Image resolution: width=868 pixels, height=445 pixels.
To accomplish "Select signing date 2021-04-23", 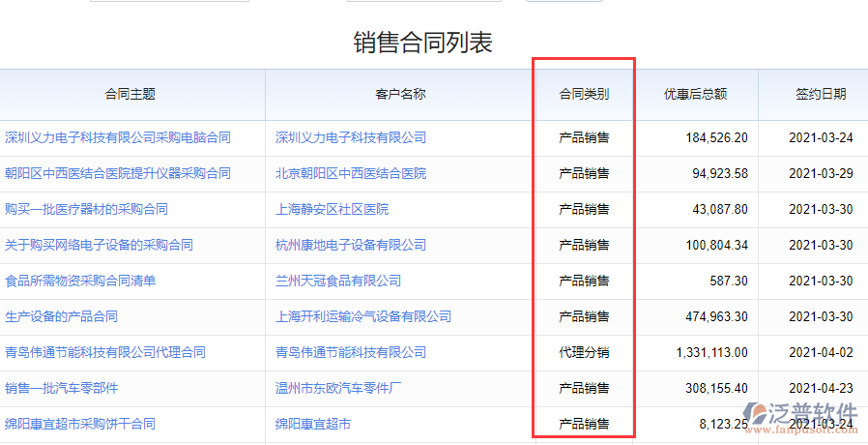I will [821, 388].
